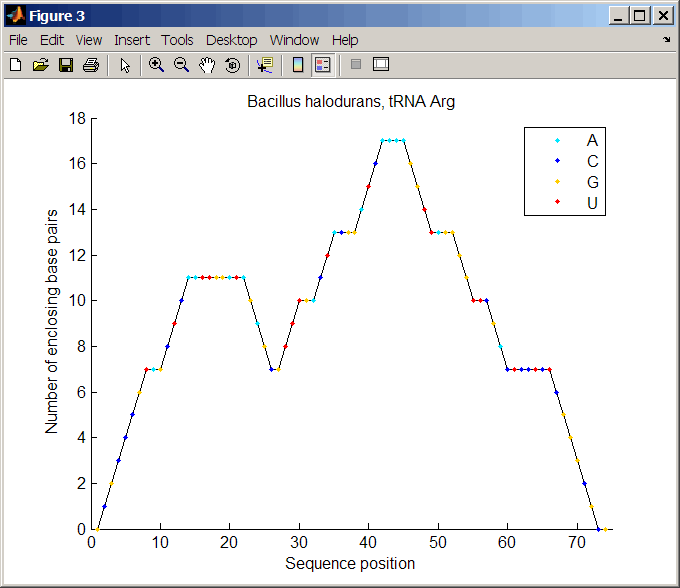
Task: Open the Window menu
Action: tap(294, 40)
